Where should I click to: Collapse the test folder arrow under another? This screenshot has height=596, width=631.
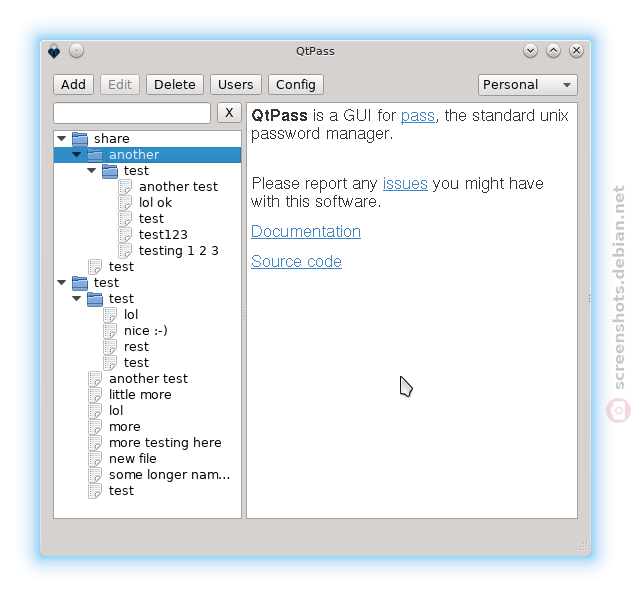pos(92,171)
